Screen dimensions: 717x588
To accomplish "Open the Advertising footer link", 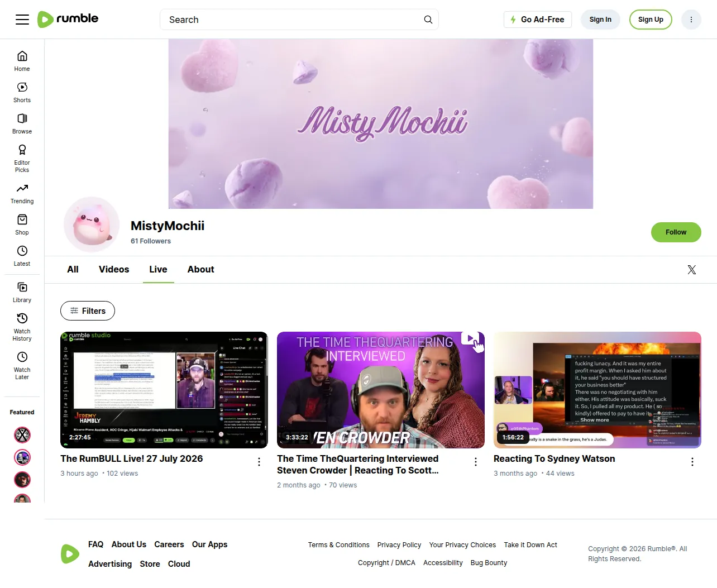I will click(110, 564).
